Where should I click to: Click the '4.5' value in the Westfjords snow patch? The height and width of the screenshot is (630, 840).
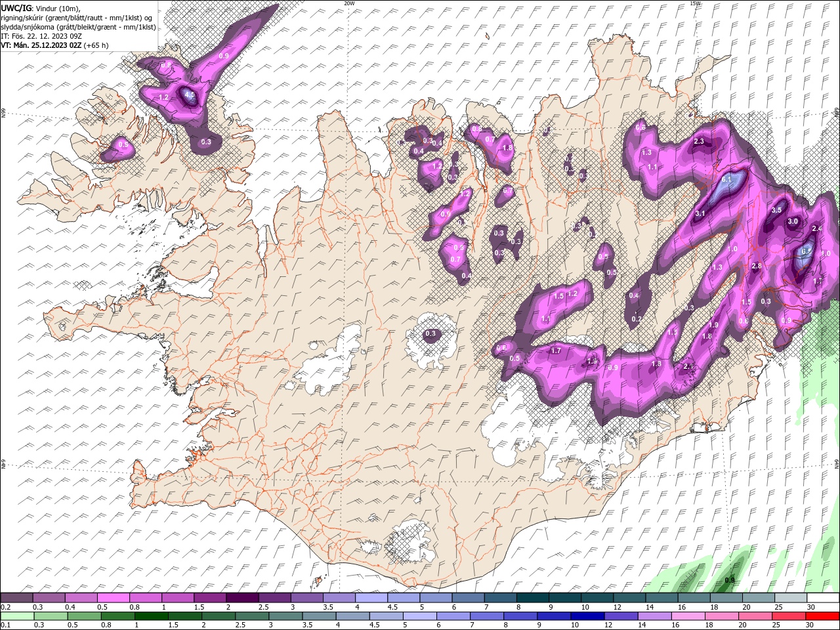coord(190,95)
